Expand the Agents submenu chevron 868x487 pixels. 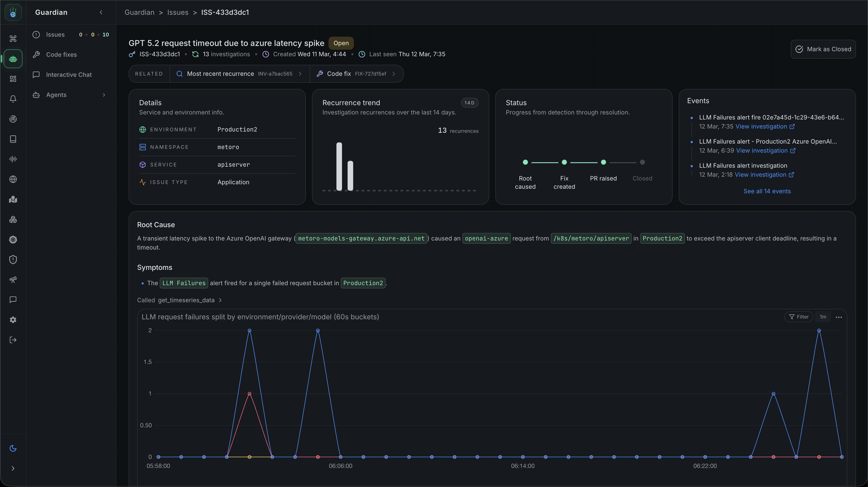point(104,95)
